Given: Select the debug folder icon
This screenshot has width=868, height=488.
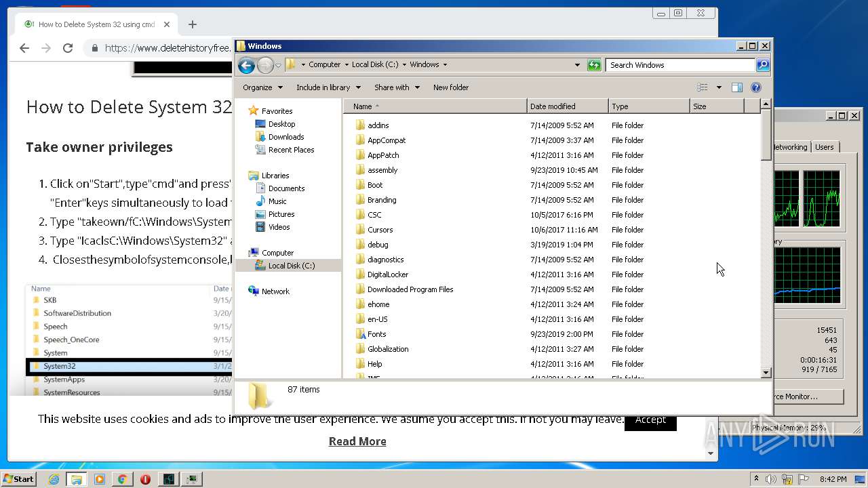Looking at the screenshot, I should (360, 245).
